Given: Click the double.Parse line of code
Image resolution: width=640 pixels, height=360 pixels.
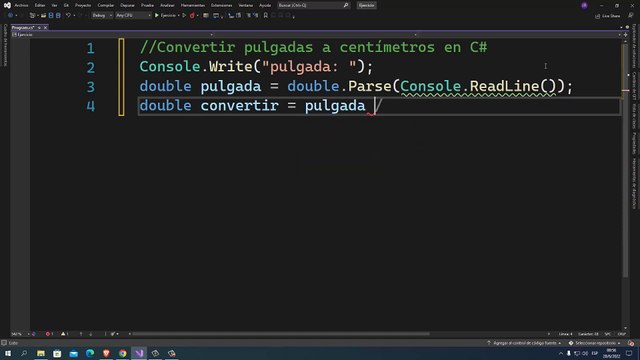Looking at the screenshot, I should point(356,86).
